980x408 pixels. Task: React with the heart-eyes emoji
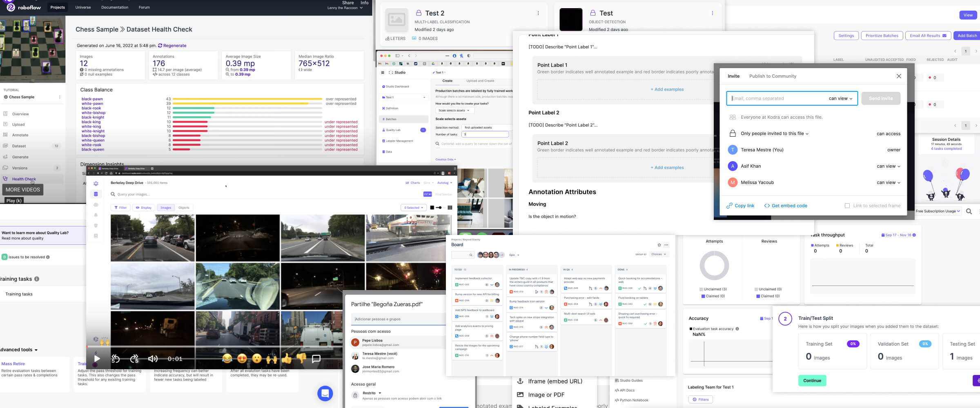242,359
